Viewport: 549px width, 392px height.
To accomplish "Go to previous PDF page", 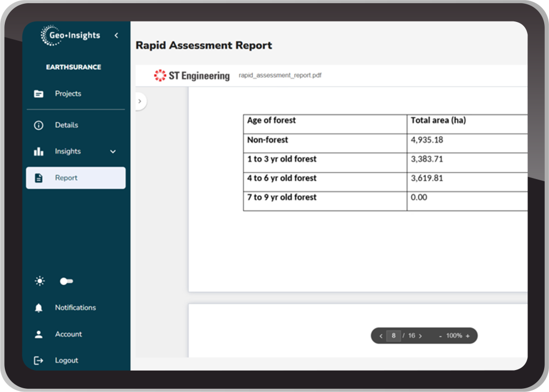I will [381, 336].
